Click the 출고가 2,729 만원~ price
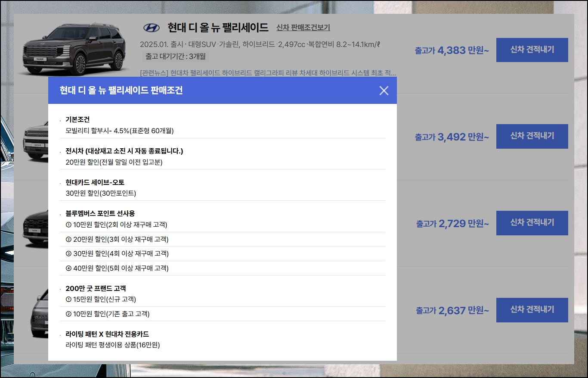 click(x=452, y=224)
